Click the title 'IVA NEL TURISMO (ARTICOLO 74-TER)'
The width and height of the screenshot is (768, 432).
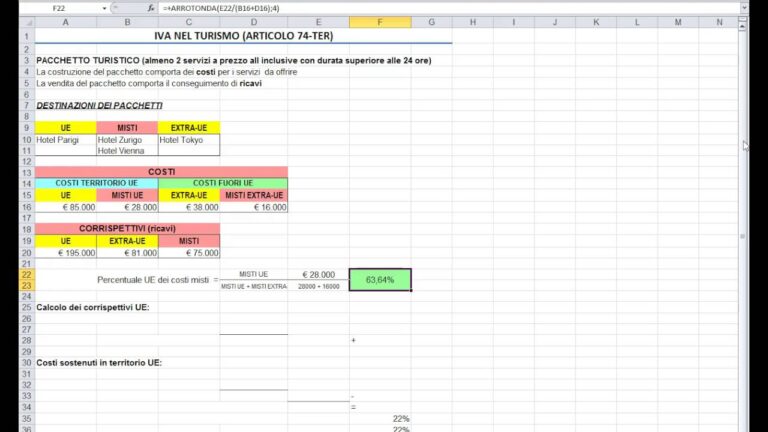coord(243,36)
